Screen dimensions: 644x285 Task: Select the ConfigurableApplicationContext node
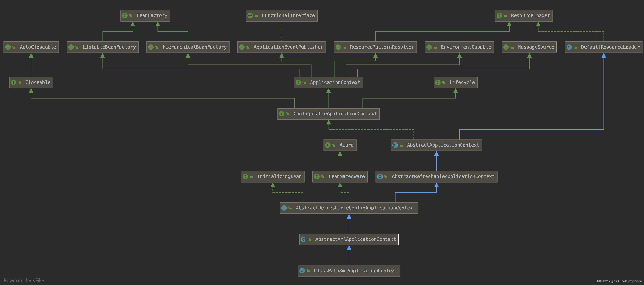tap(335, 114)
